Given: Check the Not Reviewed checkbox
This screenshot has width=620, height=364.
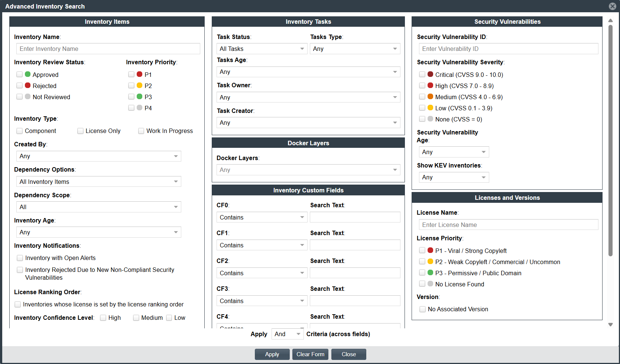Looking at the screenshot, I should [x=20, y=97].
